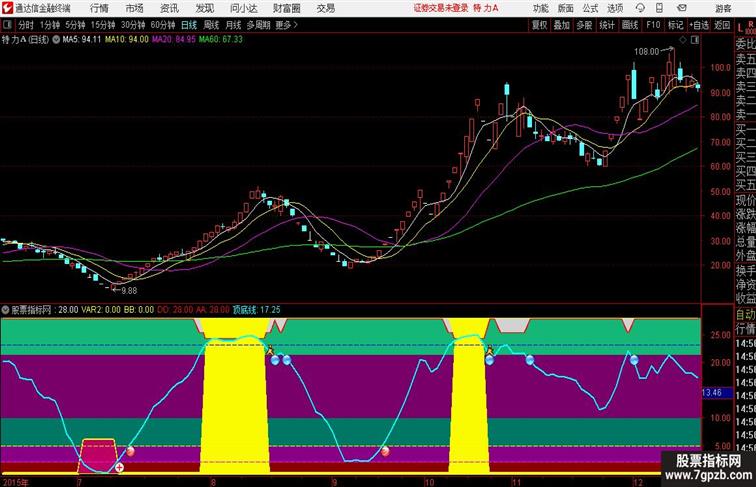Expand the MA indicator settings arrow

(56, 40)
